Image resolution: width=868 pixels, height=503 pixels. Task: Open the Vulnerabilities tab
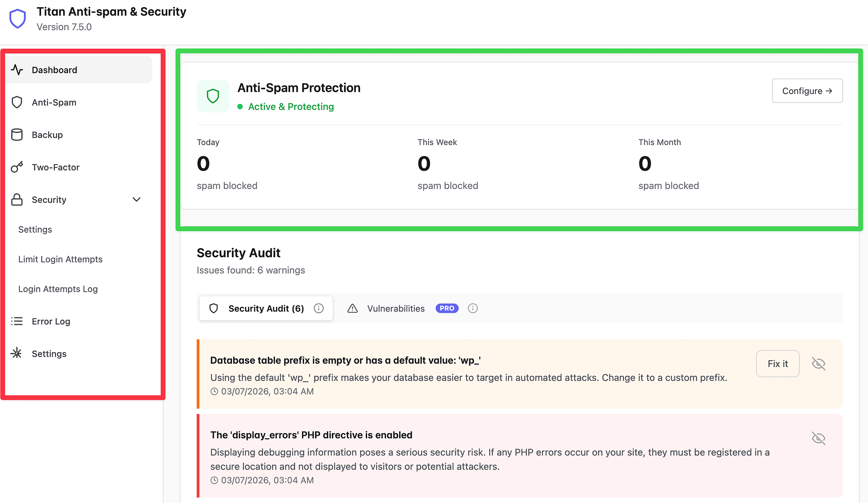[x=396, y=308]
